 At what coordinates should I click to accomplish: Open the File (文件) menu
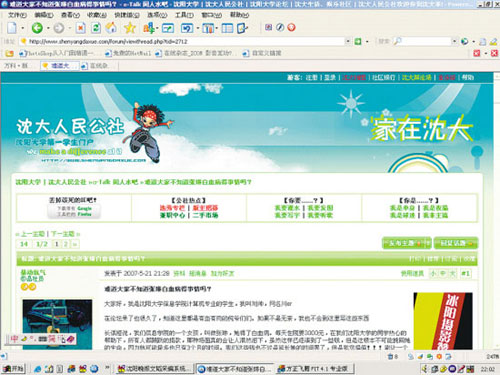[x=17, y=15]
